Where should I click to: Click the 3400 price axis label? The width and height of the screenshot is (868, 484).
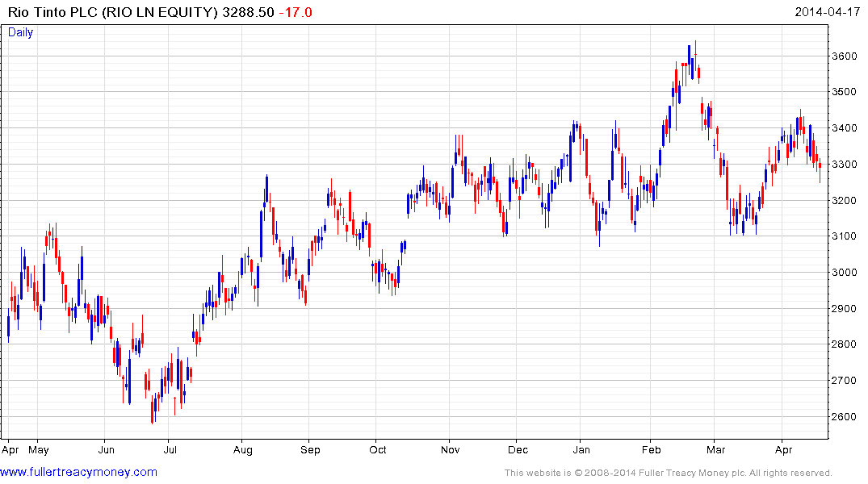pyautogui.click(x=845, y=128)
